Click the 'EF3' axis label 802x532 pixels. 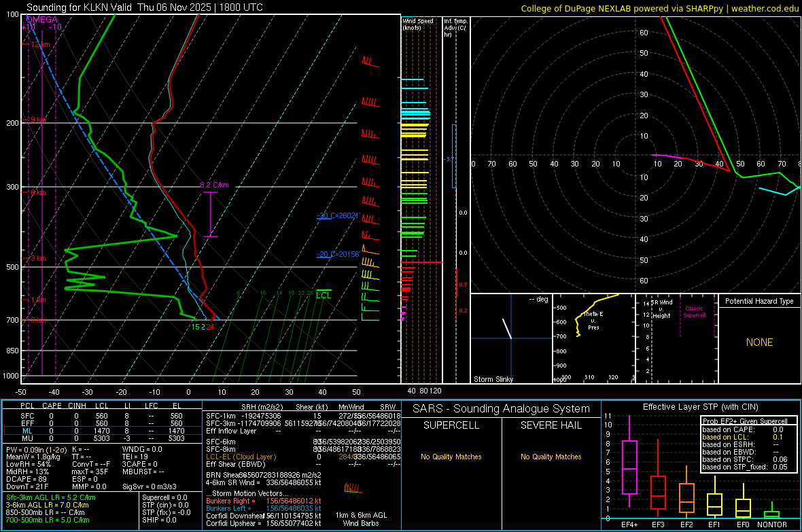pos(658,525)
